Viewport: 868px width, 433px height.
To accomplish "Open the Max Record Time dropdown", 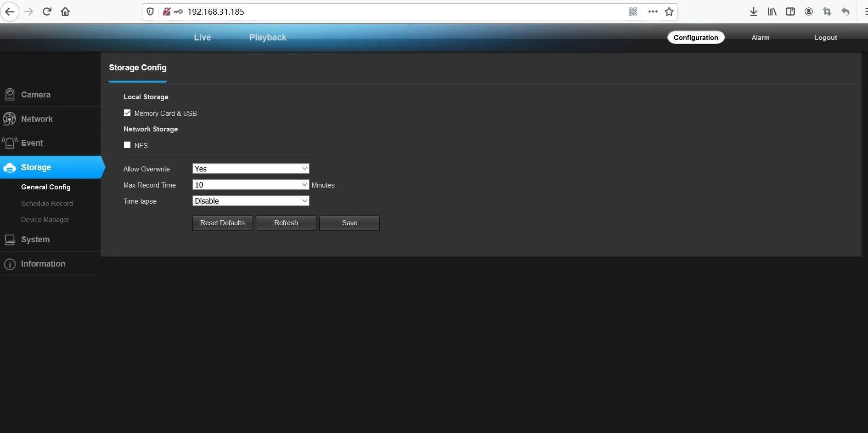I will 251,185.
